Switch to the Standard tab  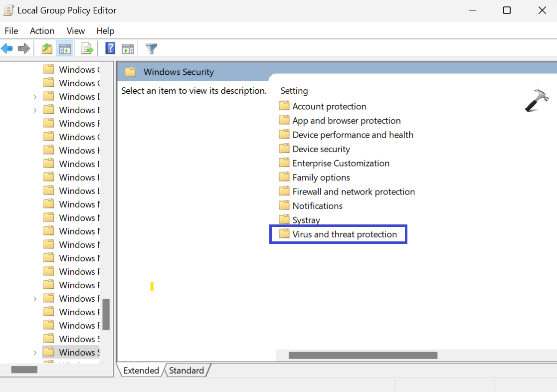pos(186,371)
